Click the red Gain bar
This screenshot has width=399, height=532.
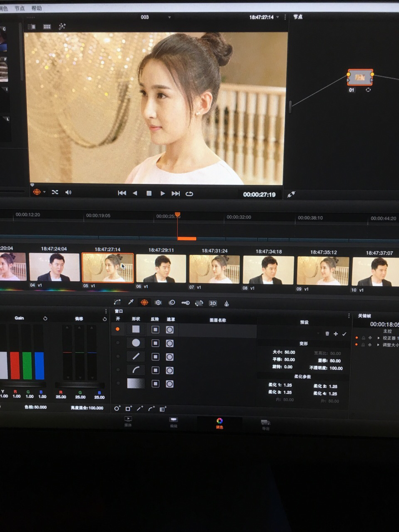(x=15, y=365)
